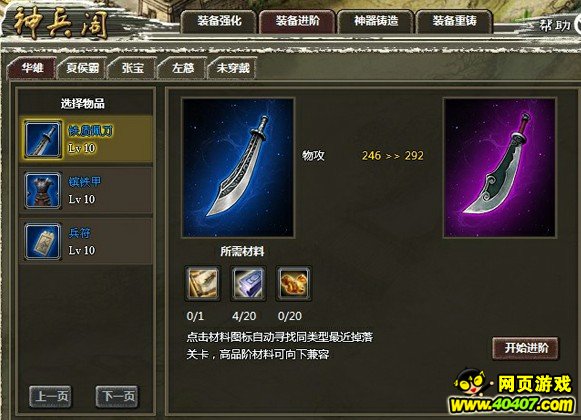Select the 左慈 hero tab
581x420 pixels.
pyautogui.click(x=183, y=68)
